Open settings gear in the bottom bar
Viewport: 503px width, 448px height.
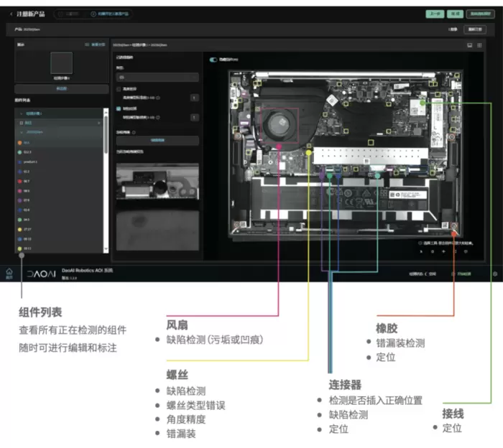(494, 274)
